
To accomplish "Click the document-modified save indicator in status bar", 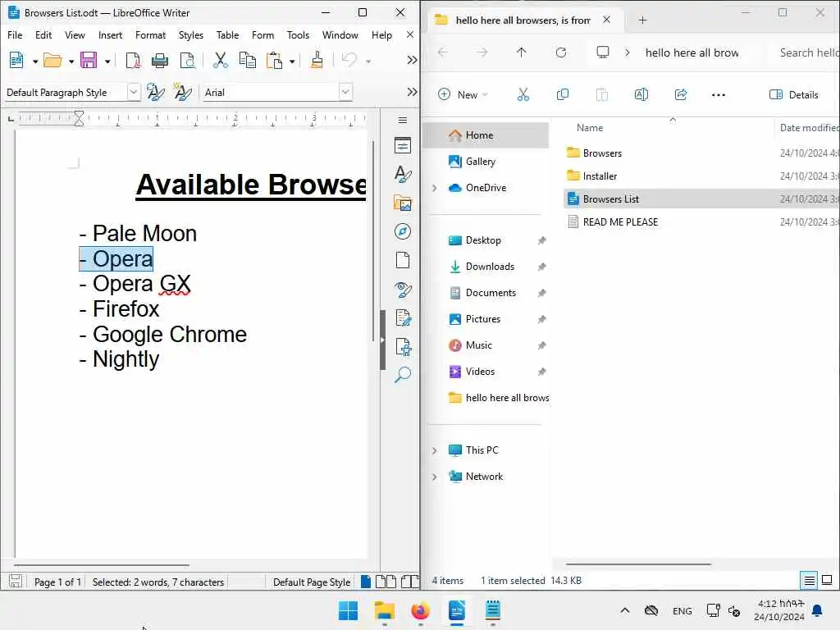I will tap(16, 582).
